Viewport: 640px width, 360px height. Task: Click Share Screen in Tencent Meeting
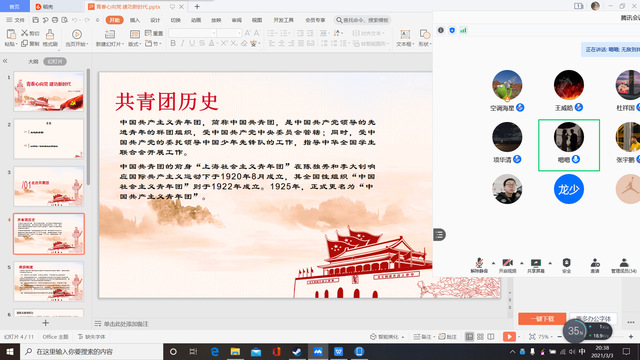click(x=536, y=265)
